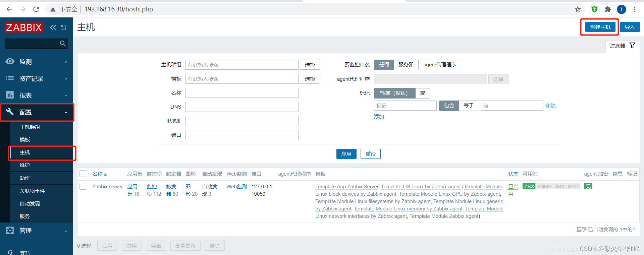This screenshot has width=644, height=255.
Task: Select 服务器 monitored-by option
Action: [x=406, y=65]
